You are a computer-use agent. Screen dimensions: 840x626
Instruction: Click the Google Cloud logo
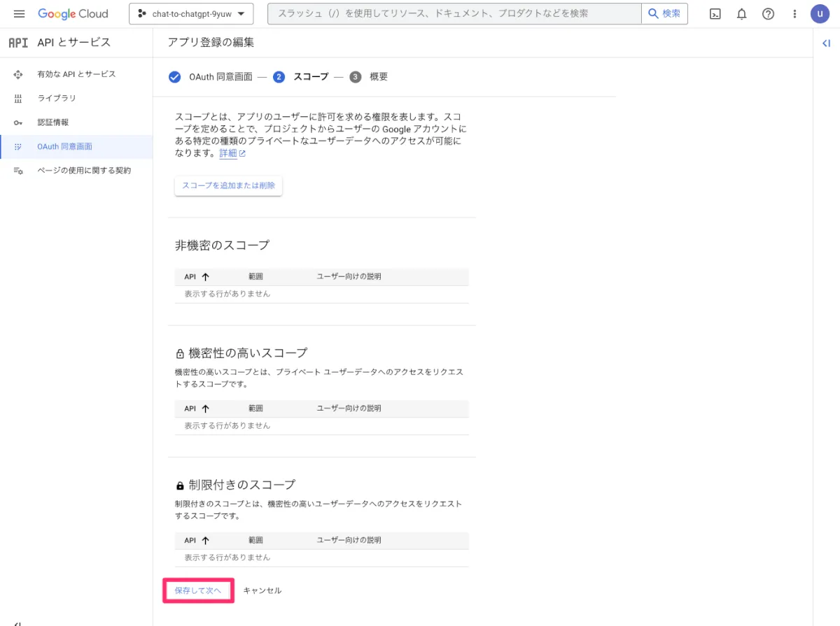pyautogui.click(x=73, y=14)
